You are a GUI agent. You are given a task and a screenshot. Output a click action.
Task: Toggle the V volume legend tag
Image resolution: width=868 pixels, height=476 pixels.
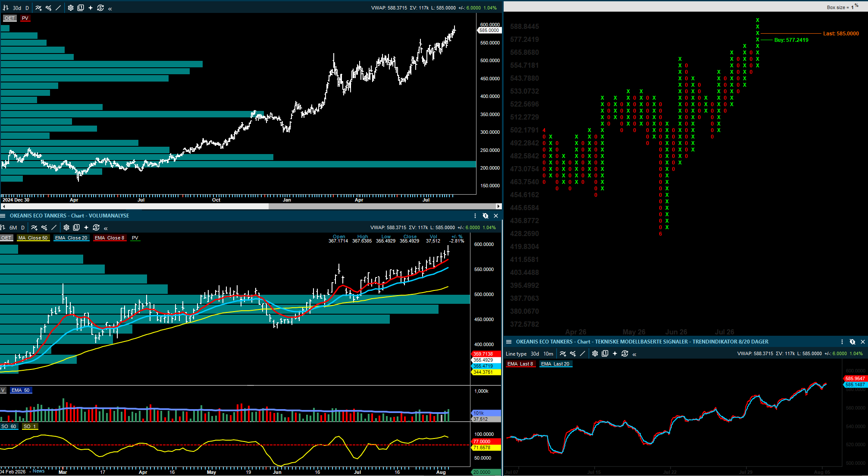[3, 390]
